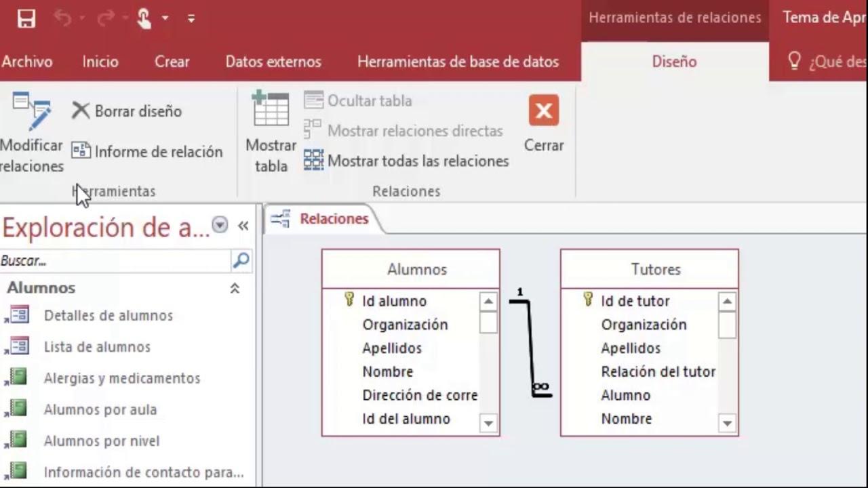The height and width of the screenshot is (488, 868).
Task: Click the Buscar search field
Action: pos(115,260)
